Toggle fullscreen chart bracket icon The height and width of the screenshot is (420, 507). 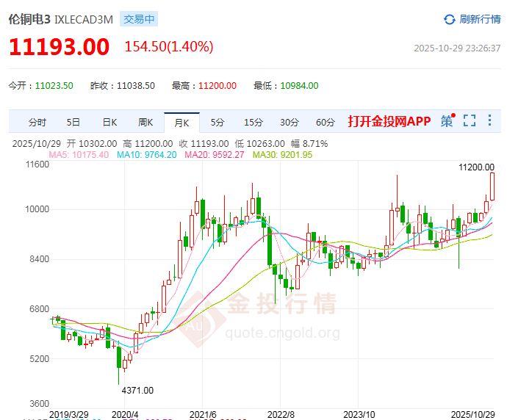470,120
